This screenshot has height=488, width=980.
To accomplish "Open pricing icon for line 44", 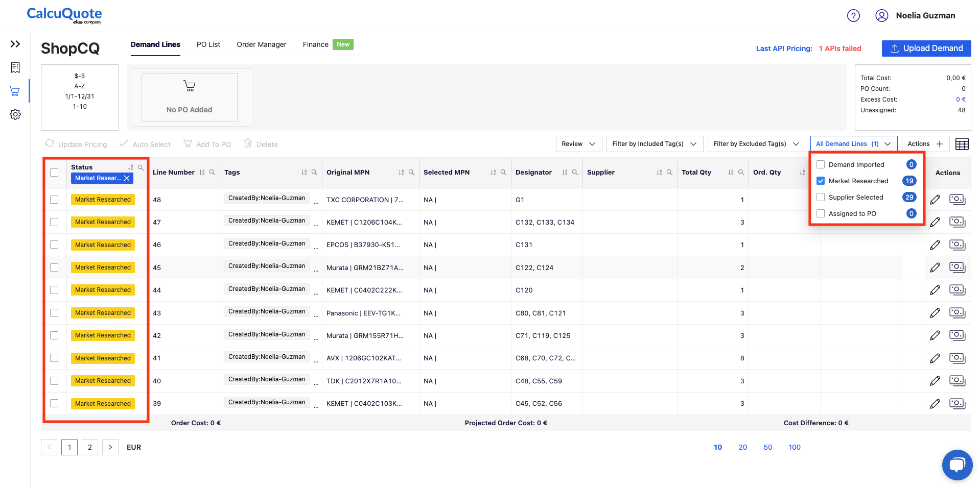I will pos(957,289).
